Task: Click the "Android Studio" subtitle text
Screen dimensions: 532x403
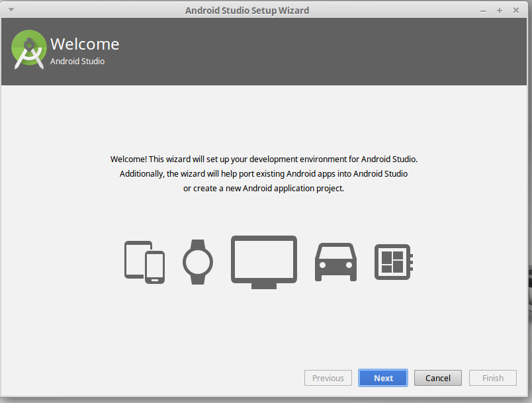Action: [77, 62]
